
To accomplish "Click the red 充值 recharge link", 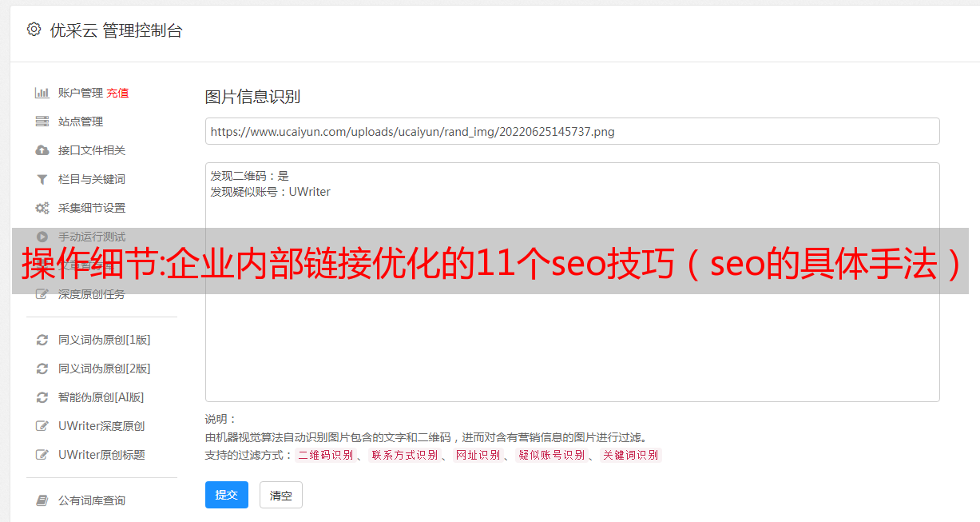I will click(x=117, y=93).
